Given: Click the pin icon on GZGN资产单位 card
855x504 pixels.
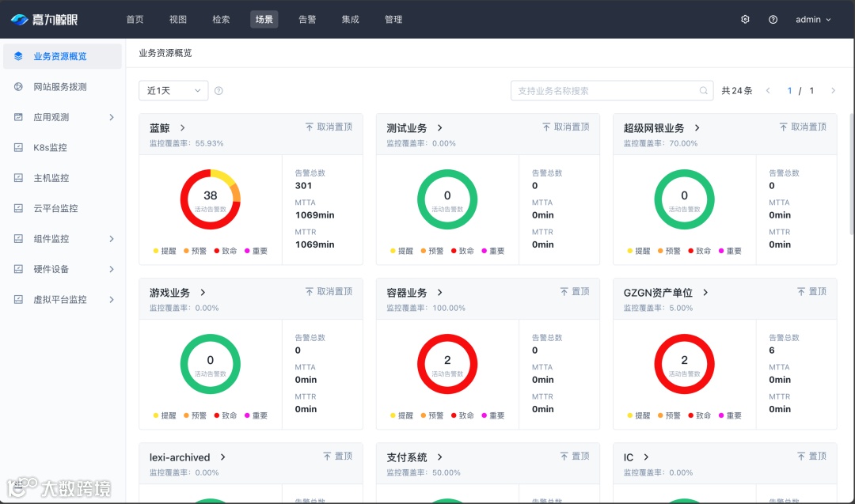Looking at the screenshot, I should [801, 291].
